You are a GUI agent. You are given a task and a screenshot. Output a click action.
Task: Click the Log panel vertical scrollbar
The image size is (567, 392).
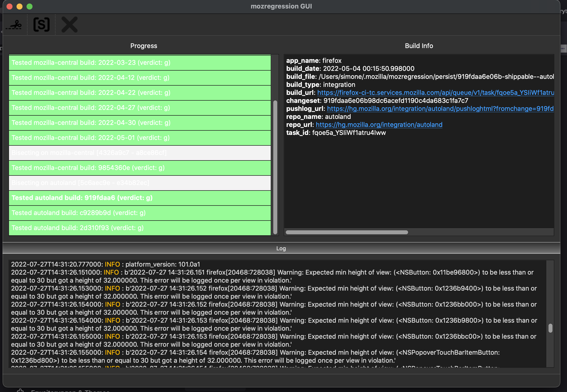pyautogui.click(x=550, y=328)
